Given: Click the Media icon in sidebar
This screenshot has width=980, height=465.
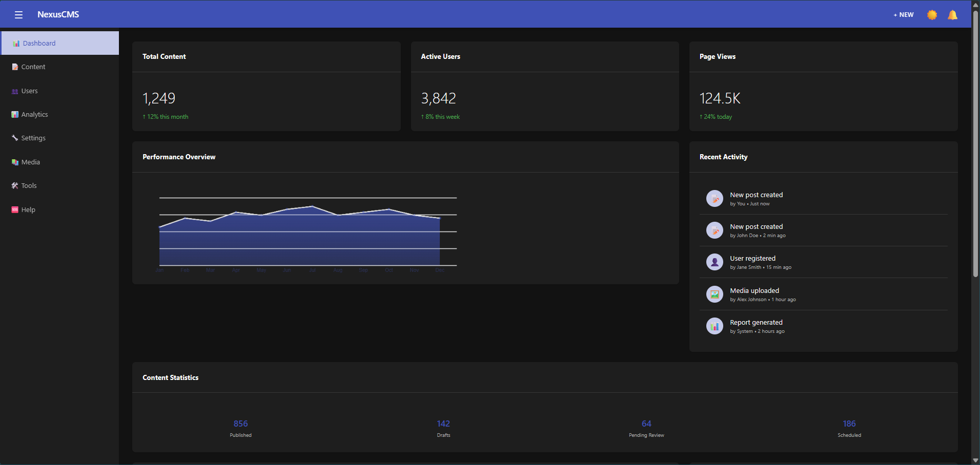Looking at the screenshot, I should click(x=15, y=162).
